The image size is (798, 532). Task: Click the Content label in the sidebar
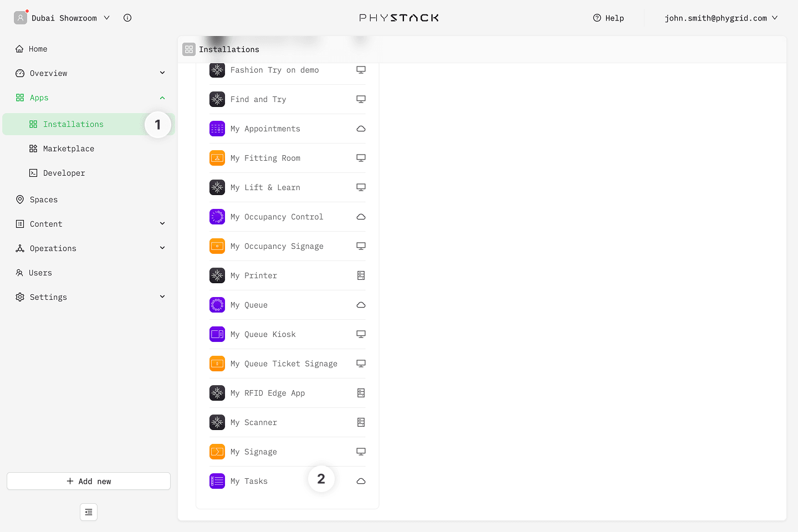click(x=46, y=224)
